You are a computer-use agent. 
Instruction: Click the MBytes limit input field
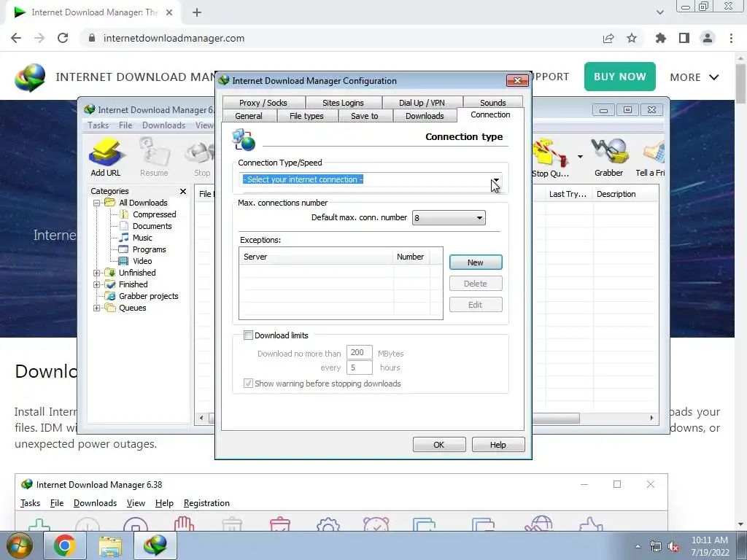(x=359, y=352)
